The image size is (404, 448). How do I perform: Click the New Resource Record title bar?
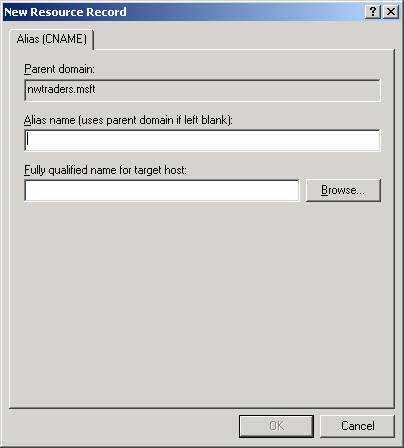tap(183, 12)
